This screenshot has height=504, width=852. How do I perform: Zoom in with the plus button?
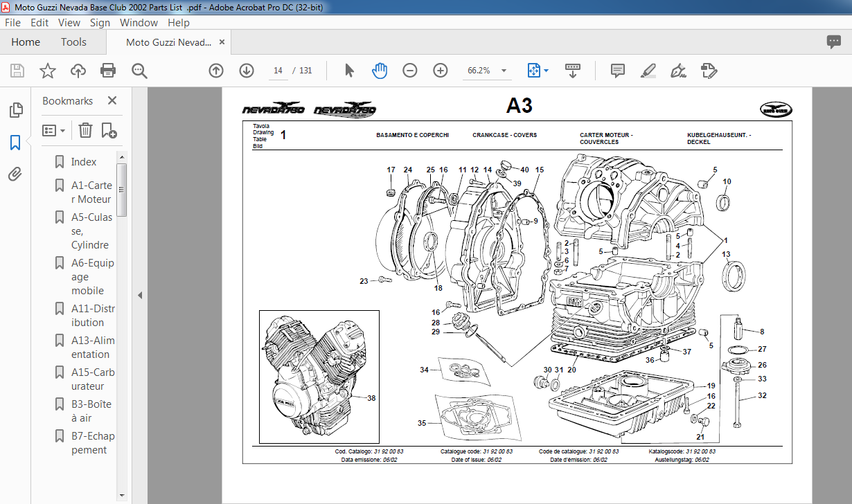[x=441, y=70]
